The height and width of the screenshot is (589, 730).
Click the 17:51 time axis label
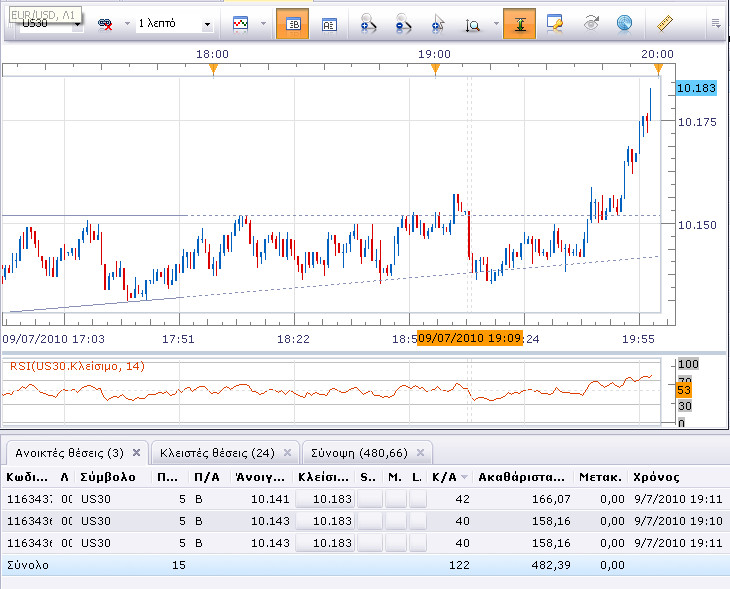[x=178, y=339]
